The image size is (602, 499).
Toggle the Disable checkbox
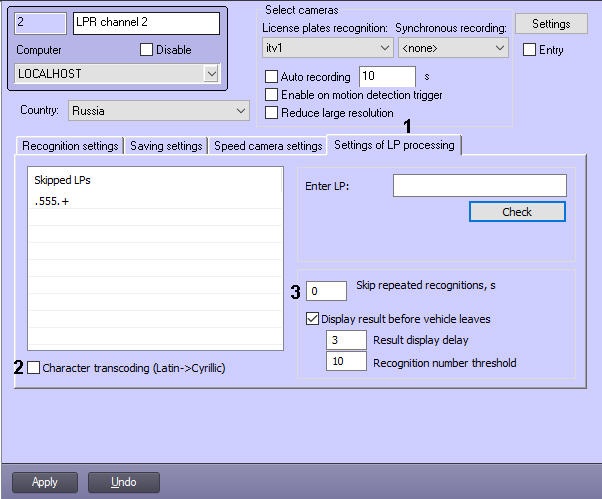point(147,50)
